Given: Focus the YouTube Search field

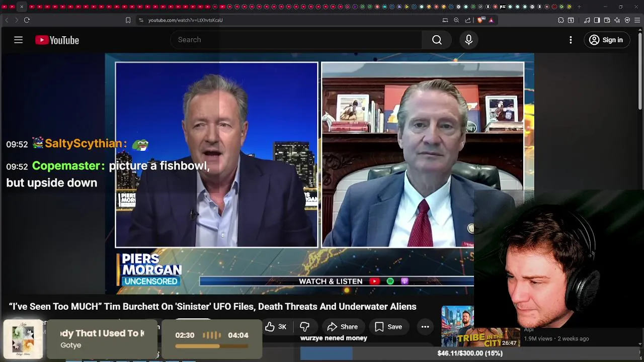Looking at the screenshot, I should pos(296,40).
